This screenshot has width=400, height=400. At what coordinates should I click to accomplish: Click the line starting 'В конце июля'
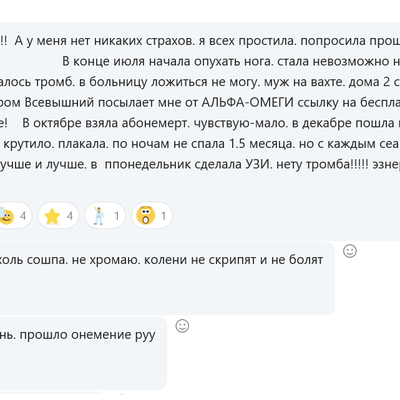click(231, 61)
